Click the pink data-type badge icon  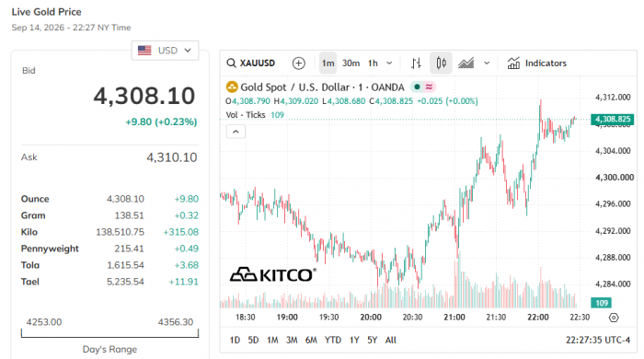point(430,87)
